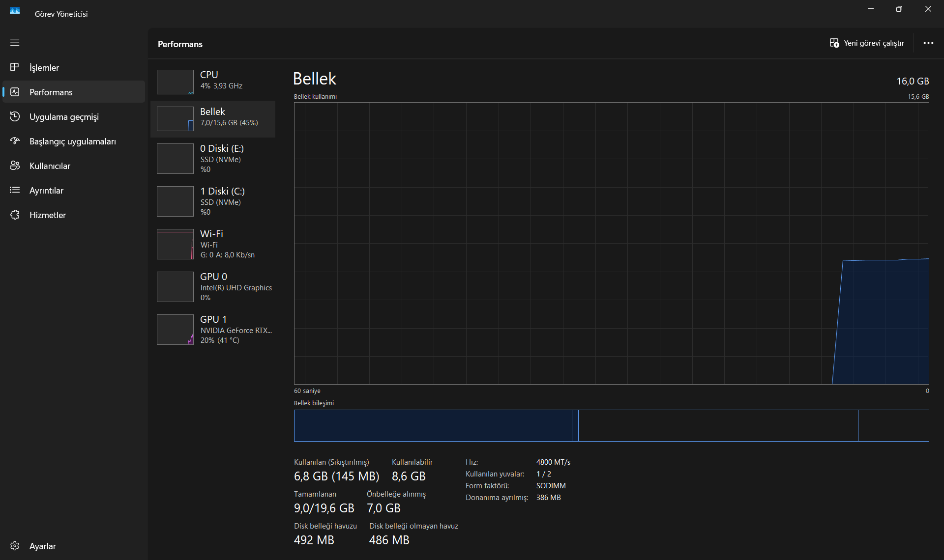Click the in-use segment of memory composition bar
The height and width of the screenshot is (560, 944).
click(x=433, y=425)
